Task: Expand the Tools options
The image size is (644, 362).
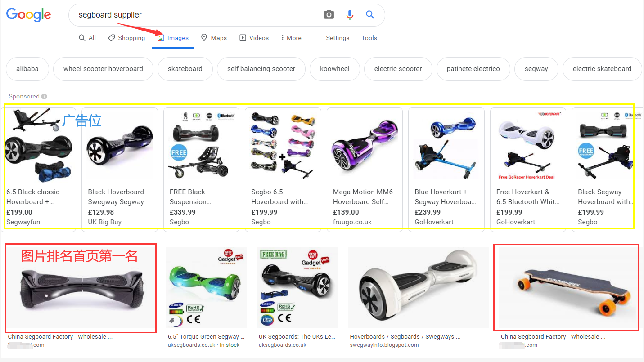Action: point(369,38)
